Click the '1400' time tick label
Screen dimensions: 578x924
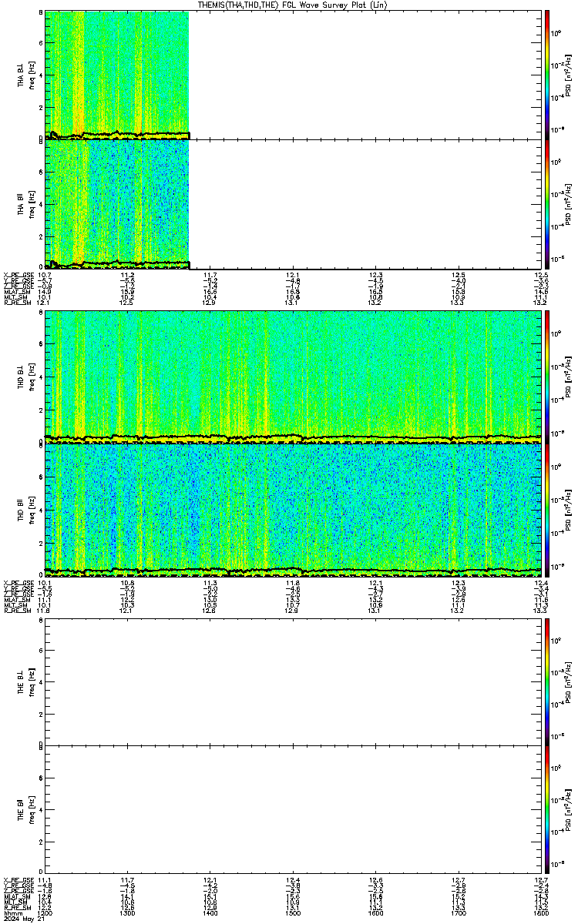click(210, 913)
